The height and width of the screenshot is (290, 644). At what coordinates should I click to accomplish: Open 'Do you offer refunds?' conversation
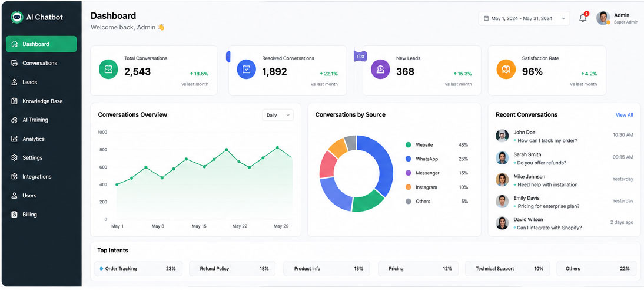tap(542, 163)
